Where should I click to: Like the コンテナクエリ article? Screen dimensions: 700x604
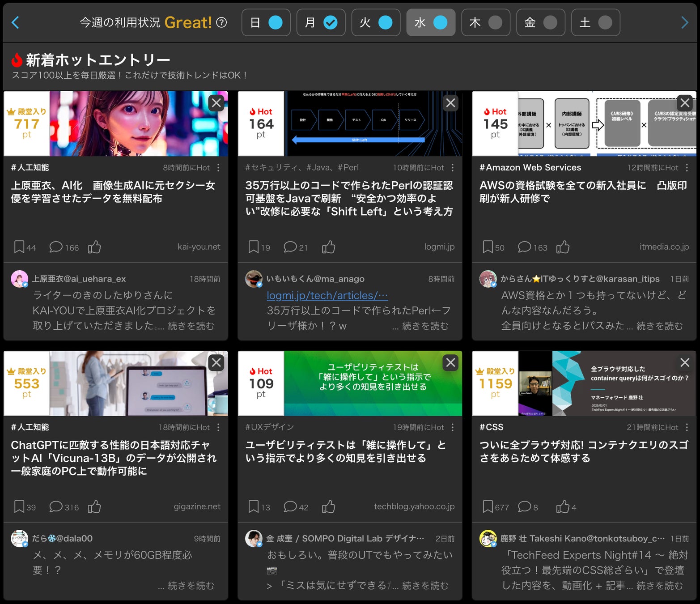[563, 506]
